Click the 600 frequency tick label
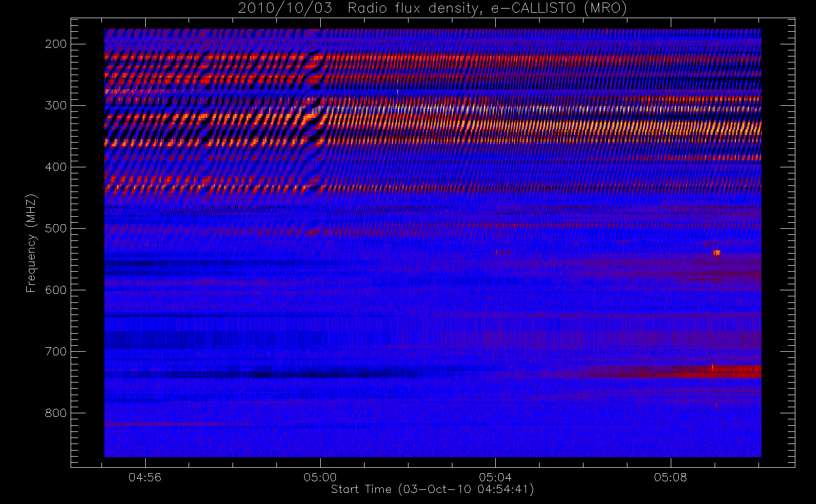This screenshot has height=504, width=816. [55, 290]
